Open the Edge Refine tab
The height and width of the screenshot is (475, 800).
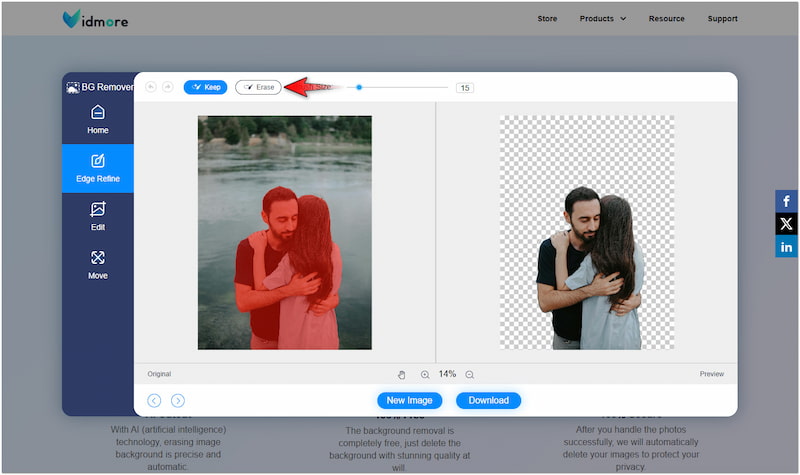coord(97,168)
